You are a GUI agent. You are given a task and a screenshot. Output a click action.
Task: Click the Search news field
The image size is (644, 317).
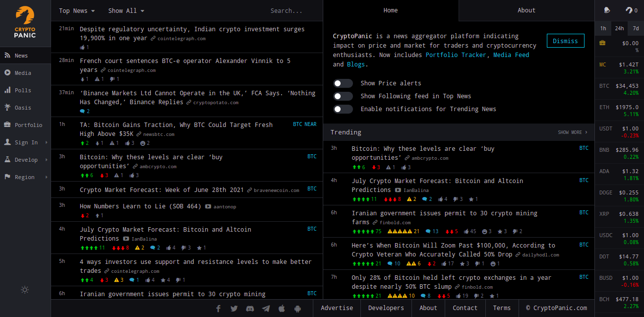pyautogui.click(x=286, y=10)
